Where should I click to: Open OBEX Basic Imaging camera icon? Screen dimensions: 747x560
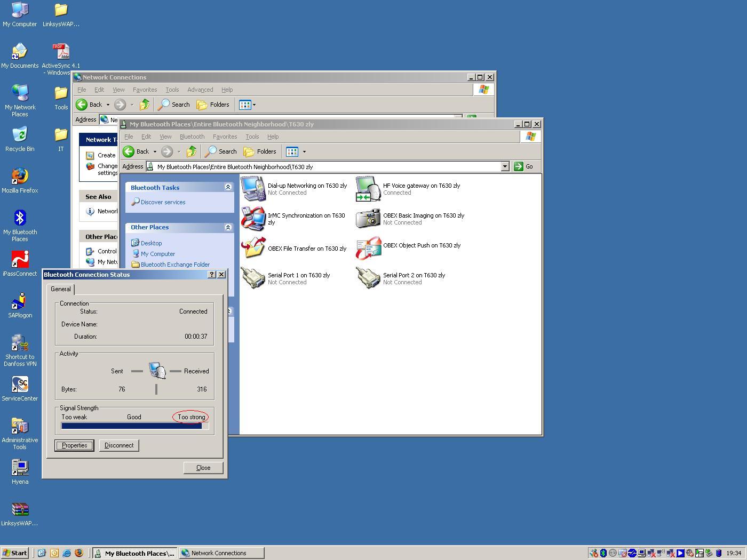368,219
